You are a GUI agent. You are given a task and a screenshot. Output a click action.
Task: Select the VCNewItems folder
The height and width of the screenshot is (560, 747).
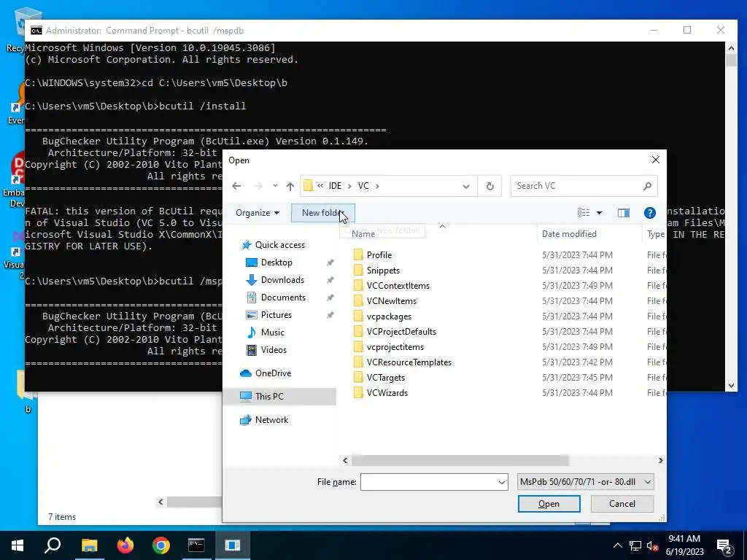[391, 301]
